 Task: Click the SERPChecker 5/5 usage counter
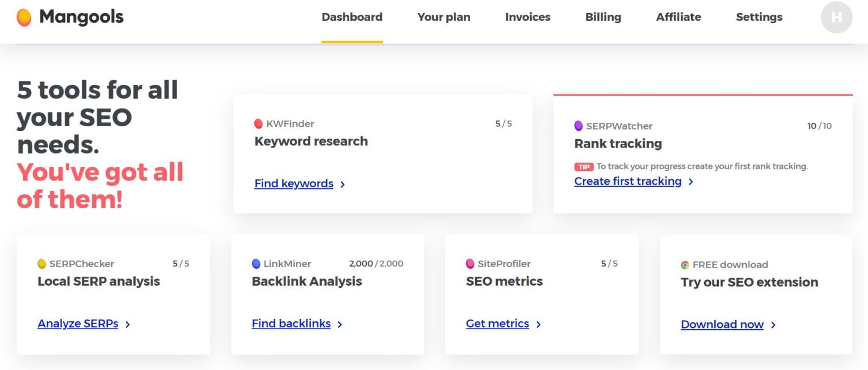181,264
